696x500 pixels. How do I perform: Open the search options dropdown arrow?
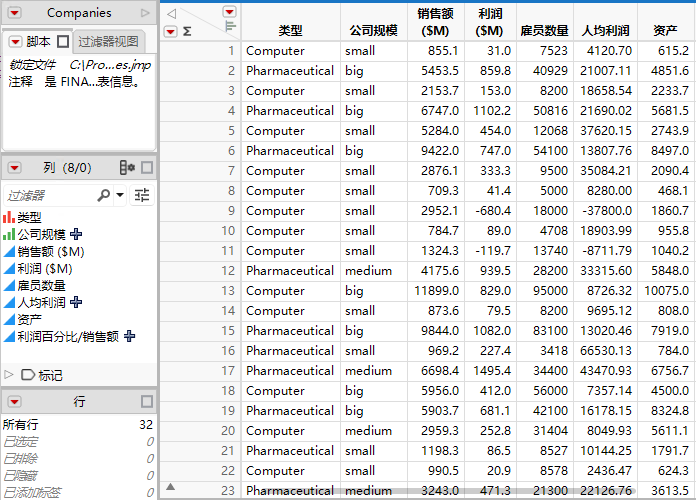120,195
